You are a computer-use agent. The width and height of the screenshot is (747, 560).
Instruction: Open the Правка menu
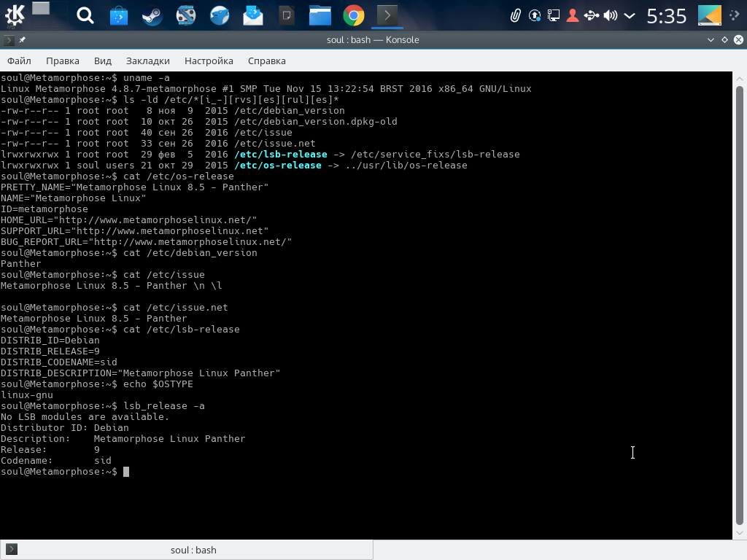63,61
